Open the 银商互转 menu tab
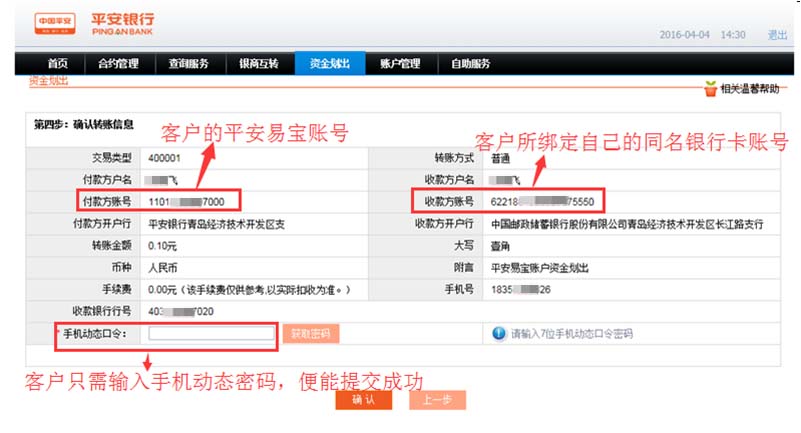 point(259,63)
